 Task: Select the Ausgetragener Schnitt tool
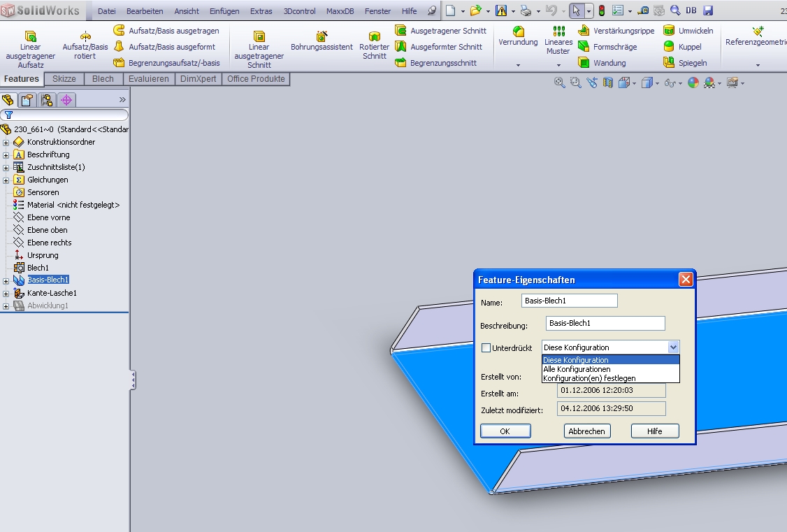pos(441,31)
